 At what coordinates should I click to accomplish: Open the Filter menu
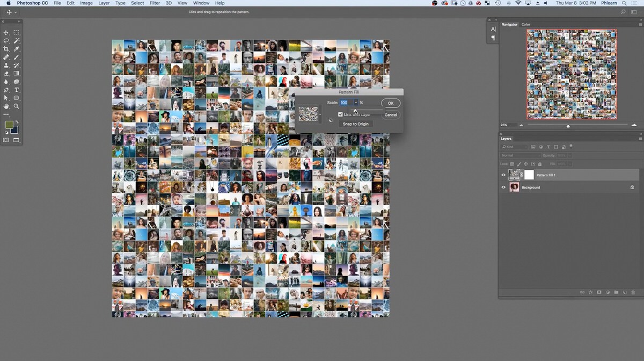tap(155, 3)
